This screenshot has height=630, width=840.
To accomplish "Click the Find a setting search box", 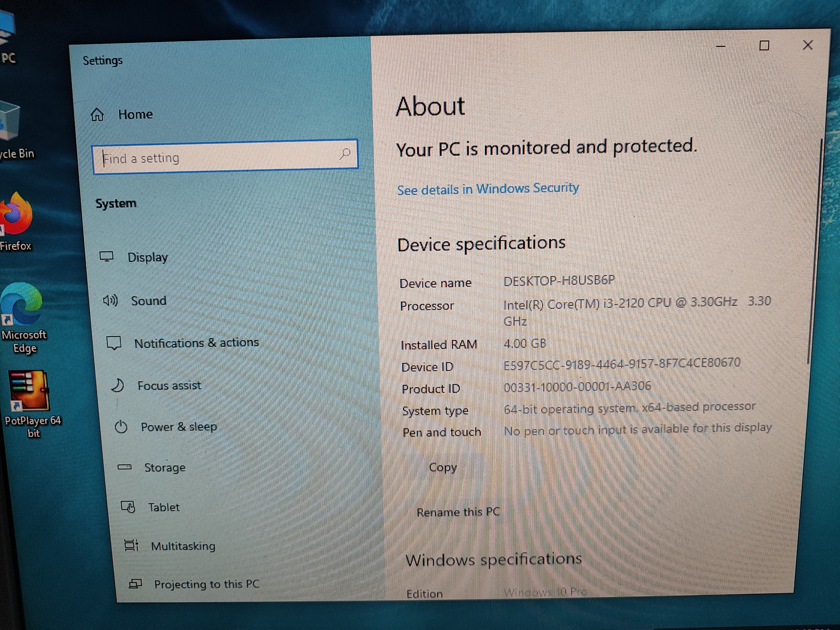I will 225,157.
